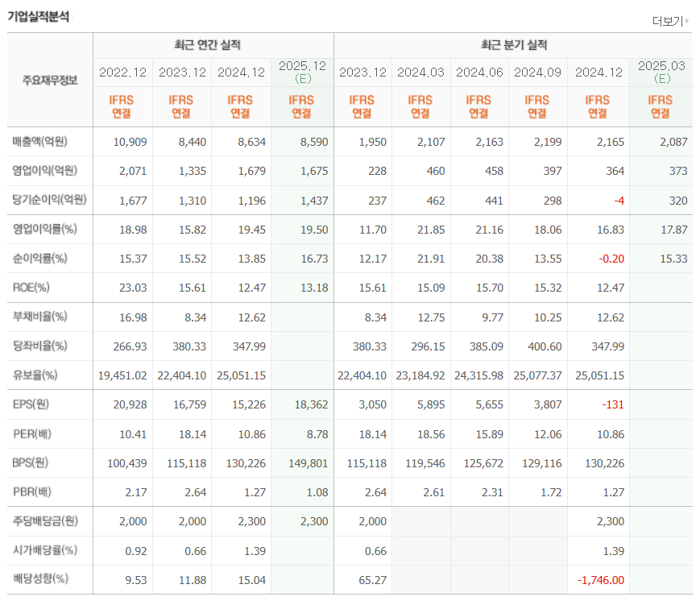This screenshot has height=601, width=700.
Task: Click the operating margin value 21.85
Action: [431, 230]
